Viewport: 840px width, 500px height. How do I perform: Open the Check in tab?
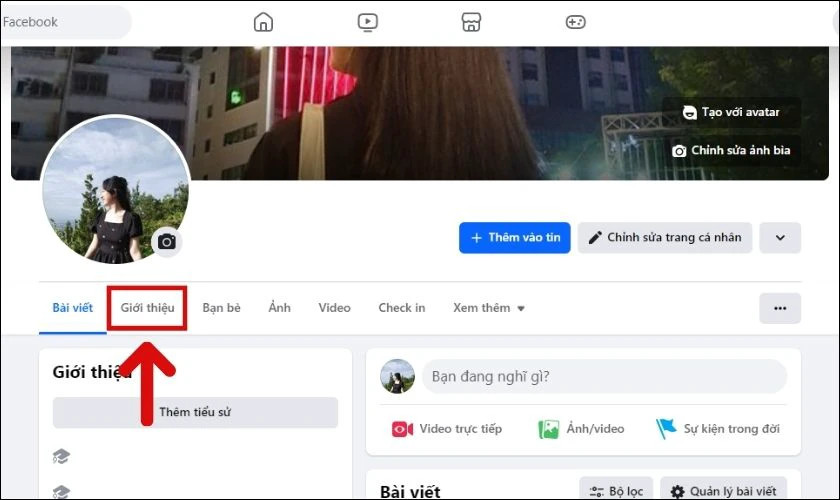(402, 308)
